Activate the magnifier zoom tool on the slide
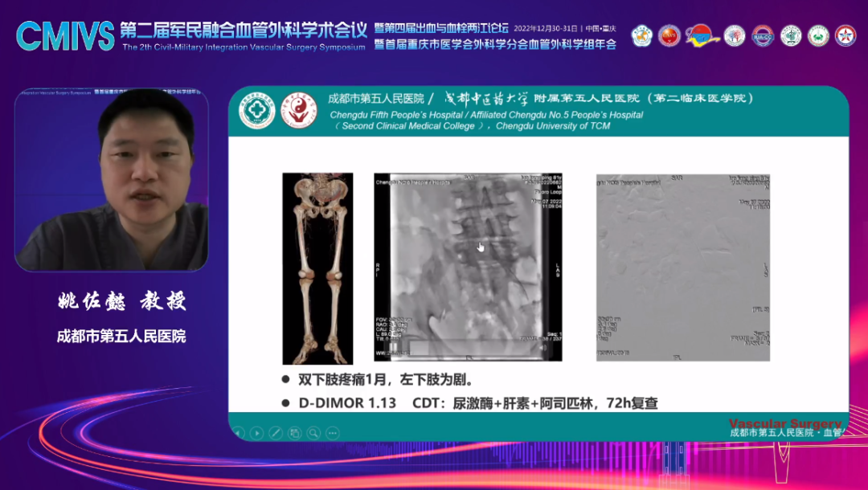This screenshot has width=868, height=490. (x=313, y=433)
